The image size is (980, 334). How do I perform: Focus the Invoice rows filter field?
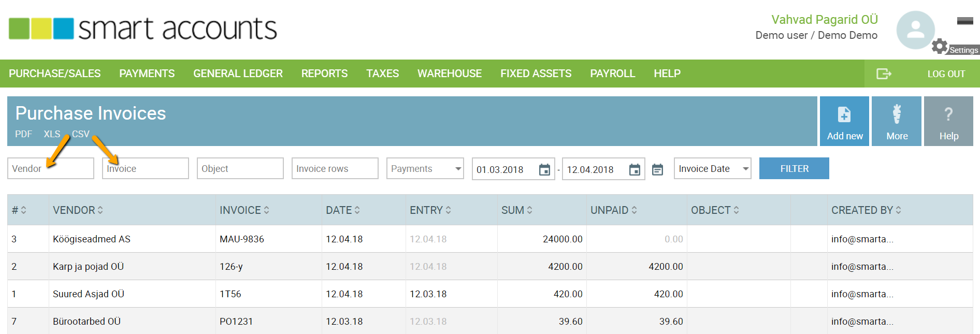click(x=335, y=168)
